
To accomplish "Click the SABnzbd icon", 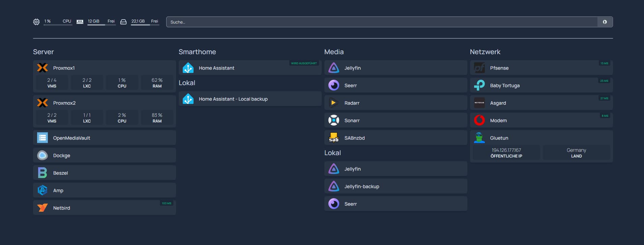I will pos(334,138).
